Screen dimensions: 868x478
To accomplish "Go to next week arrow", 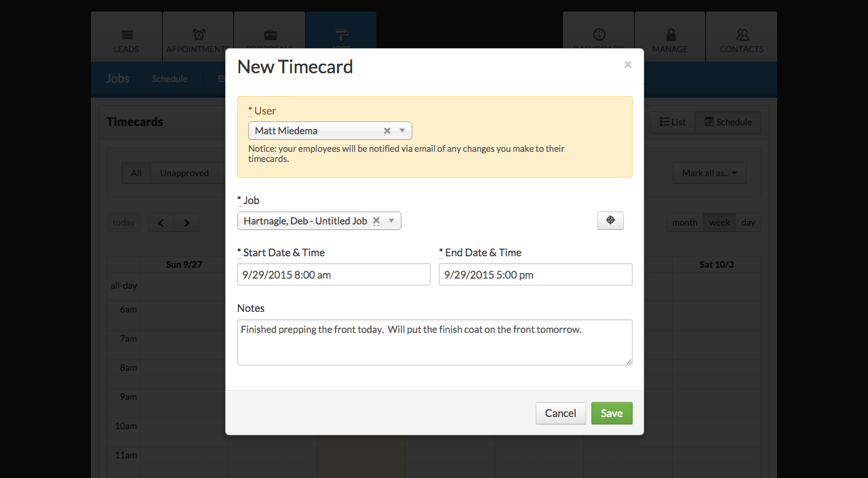I will point(187,222).
